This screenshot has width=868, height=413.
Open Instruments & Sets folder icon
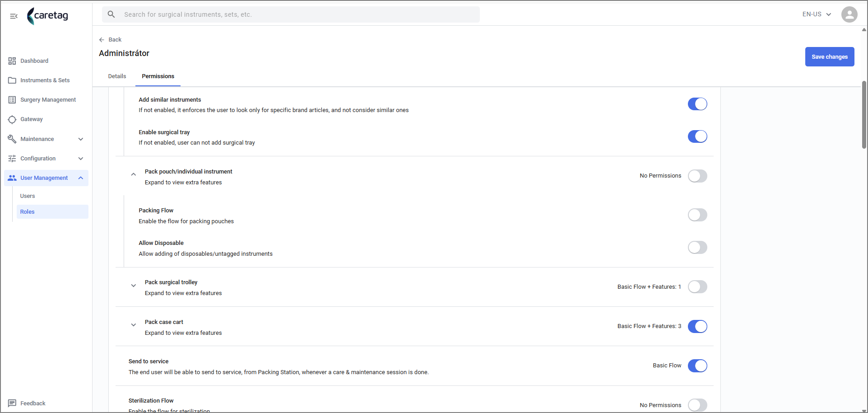12,80
